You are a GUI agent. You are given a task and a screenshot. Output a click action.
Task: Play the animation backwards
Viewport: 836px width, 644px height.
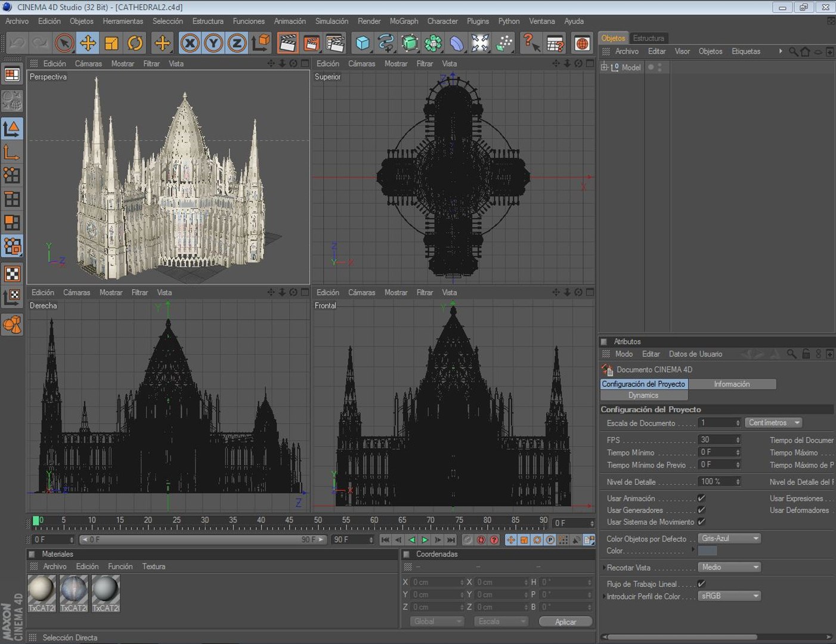pyautogui.click(x=411, y=540)
